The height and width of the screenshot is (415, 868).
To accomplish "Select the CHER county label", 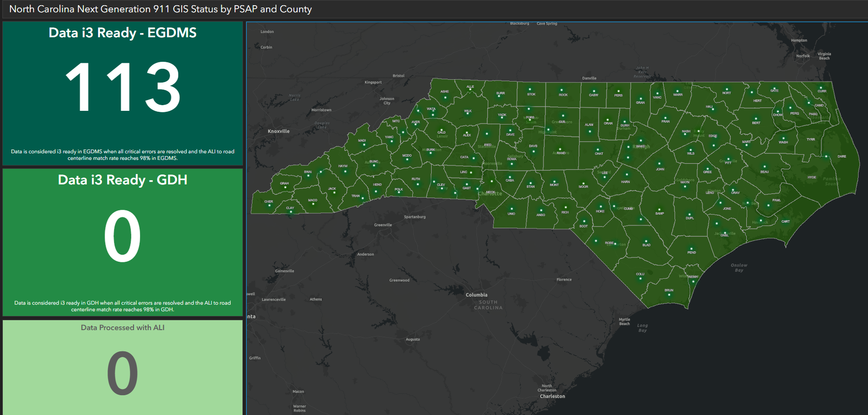I will 268,201.
